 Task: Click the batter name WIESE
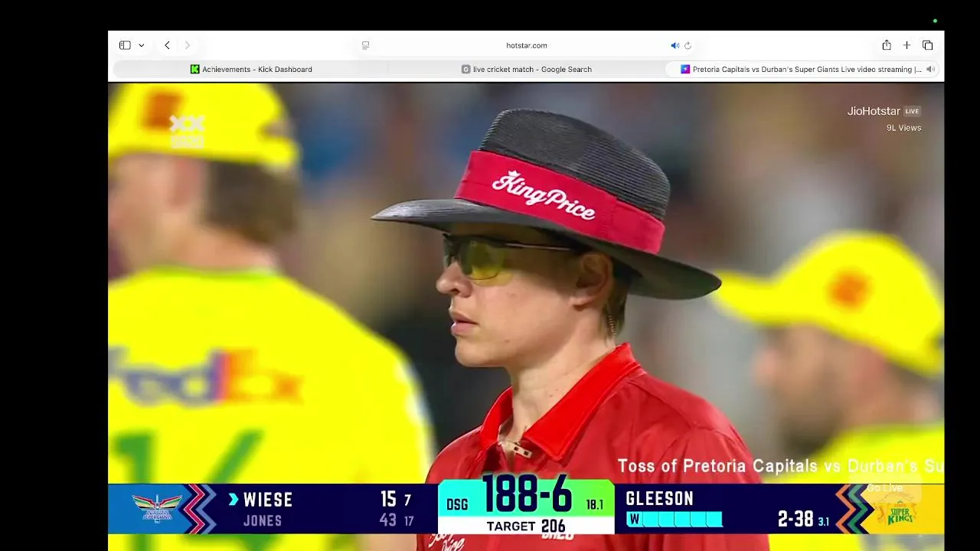pos(268,500)
